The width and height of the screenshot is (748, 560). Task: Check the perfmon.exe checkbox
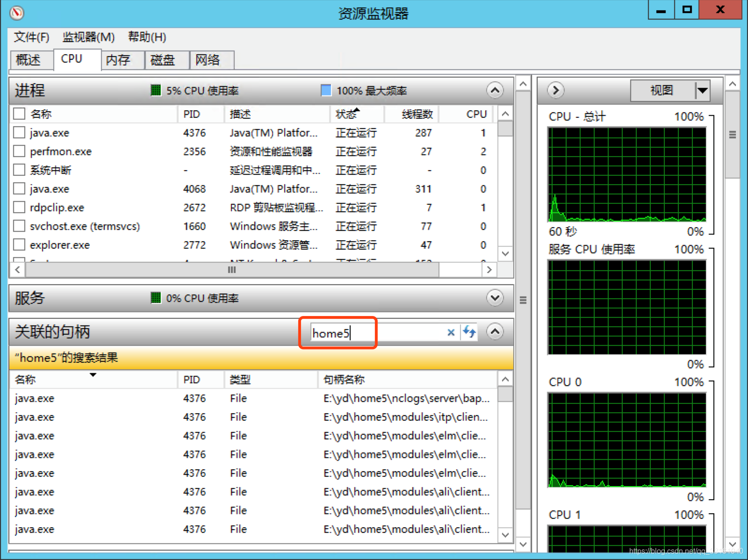tap(19, 151)
